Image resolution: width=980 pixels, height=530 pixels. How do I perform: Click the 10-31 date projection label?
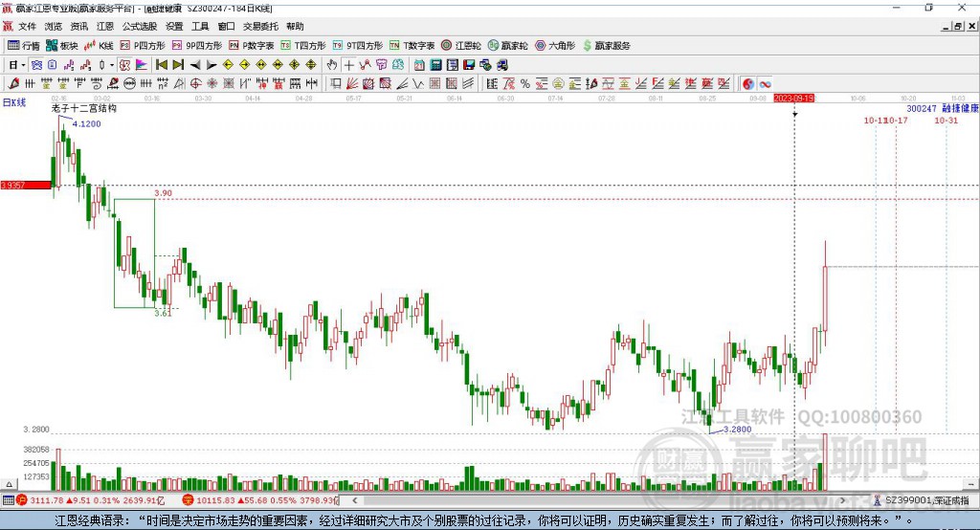tap(947, 120)
